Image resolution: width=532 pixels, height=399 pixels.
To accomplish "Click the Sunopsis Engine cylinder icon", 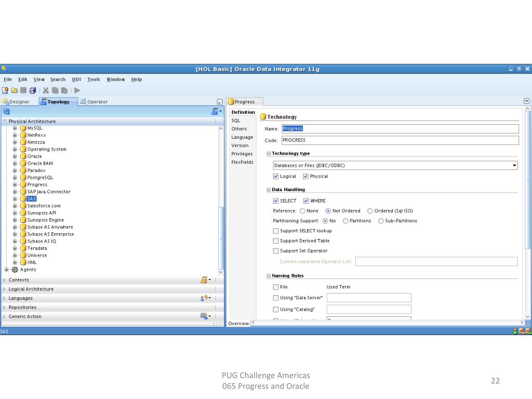I will point(23,220).
